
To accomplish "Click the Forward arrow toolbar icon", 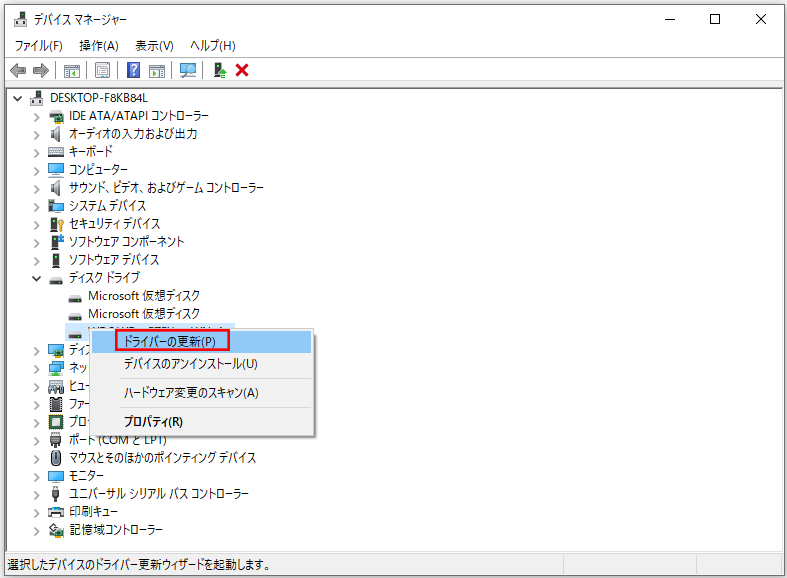I will [41, 70].
